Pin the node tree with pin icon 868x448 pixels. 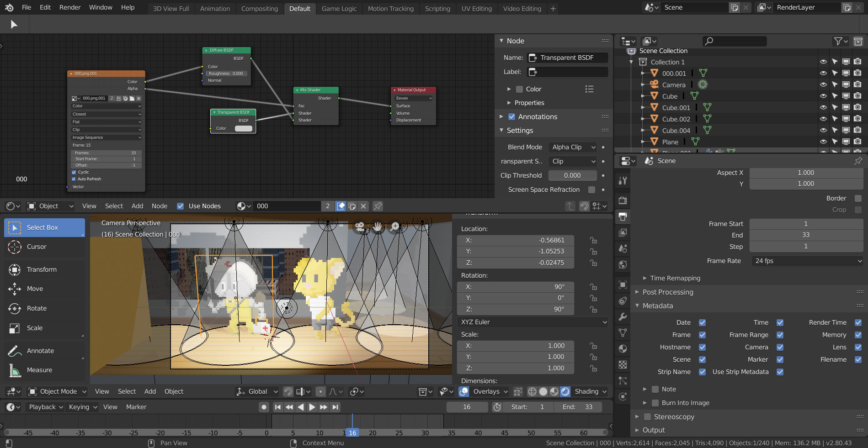[378, 206]
